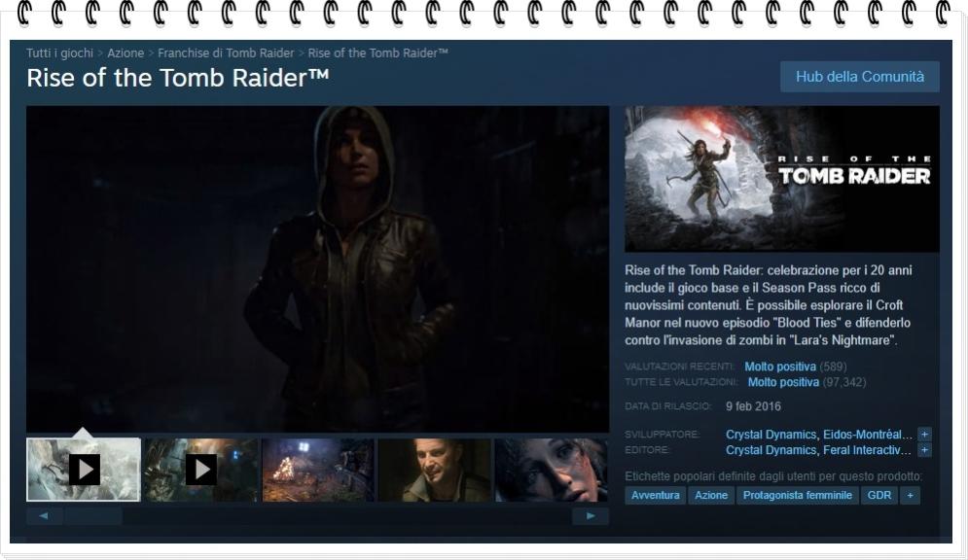Screen dimensions: 968x560
Task: View the campfire scene screenshot thumbnail
Action: pos(318,470)
